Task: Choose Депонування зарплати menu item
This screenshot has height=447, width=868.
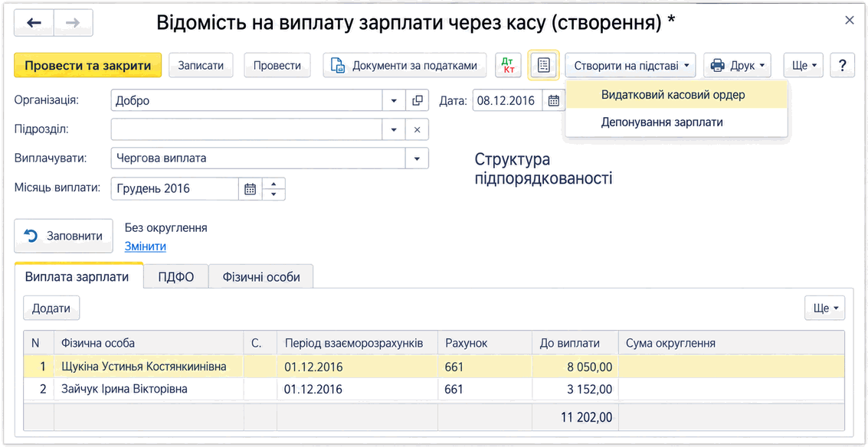Action: [x=676, y=122]
